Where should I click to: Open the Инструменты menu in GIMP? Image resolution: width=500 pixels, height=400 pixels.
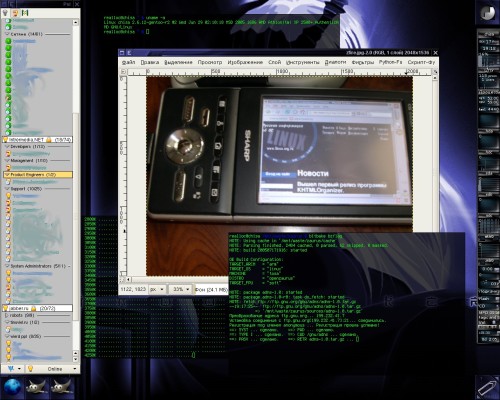(303, 62)
